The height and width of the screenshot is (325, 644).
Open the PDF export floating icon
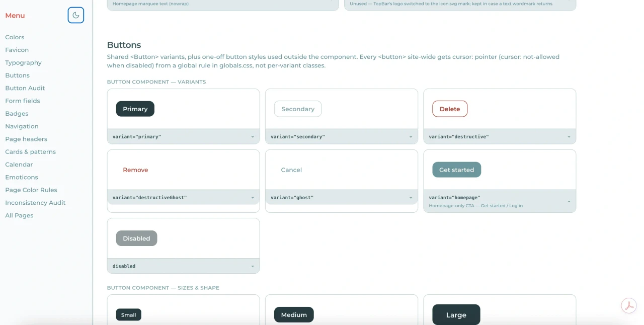[x=629, y=305]
